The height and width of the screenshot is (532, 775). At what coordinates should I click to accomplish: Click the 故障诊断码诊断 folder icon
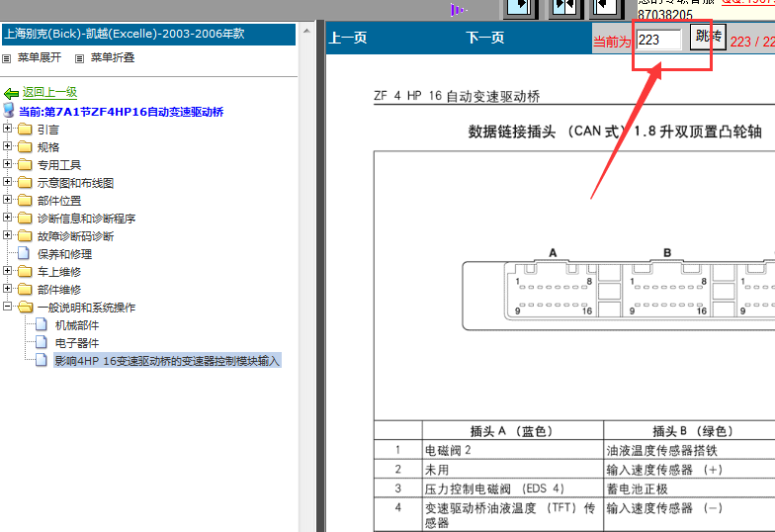[x=25, y=236]
